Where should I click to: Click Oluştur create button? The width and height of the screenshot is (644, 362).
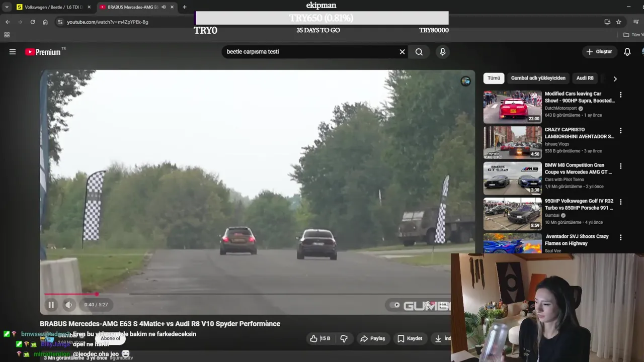pyautogui.click(x=599, y=52)
